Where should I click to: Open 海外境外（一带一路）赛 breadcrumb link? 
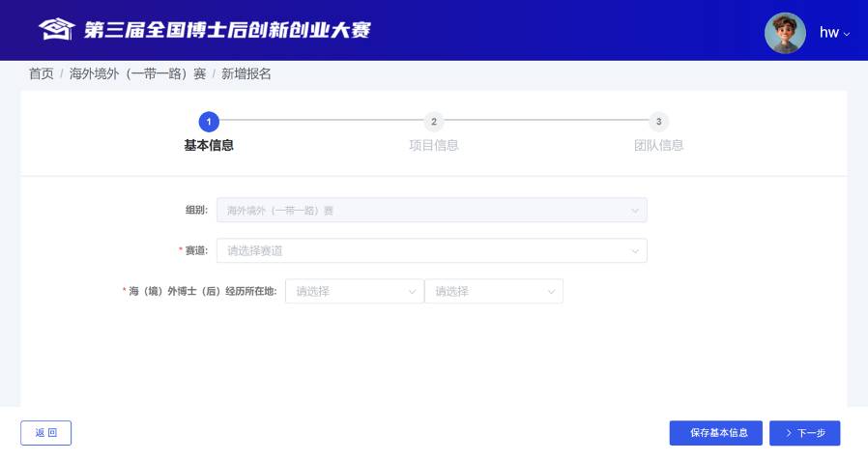click(137, 73)
